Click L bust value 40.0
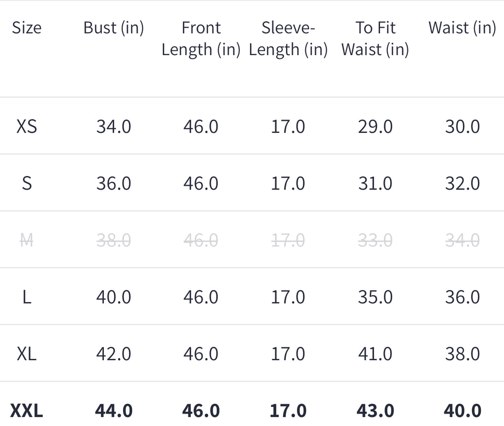Screen dimensions: 504x426 [114, 297]
